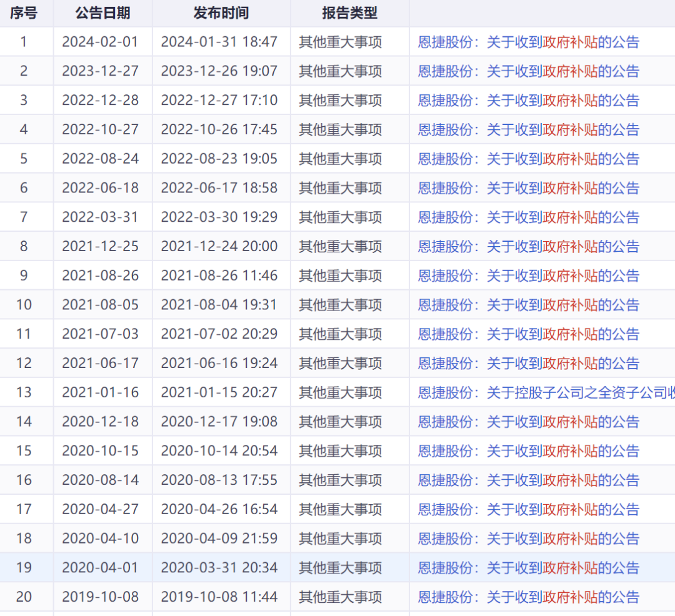The width and height of the screenshot is (675, 616).
Task: Open the announcement link in row 15
Action: point(529,451)
